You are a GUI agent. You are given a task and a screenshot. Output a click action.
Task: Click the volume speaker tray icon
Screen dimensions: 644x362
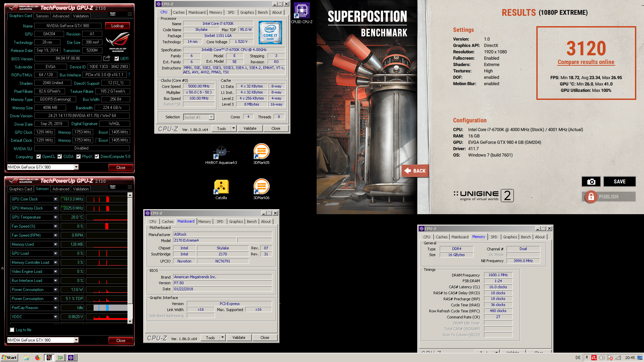602,358
